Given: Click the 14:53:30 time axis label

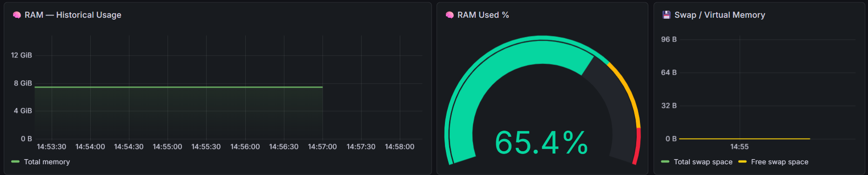Looking at the screenshot, I should click(x=52, y=147).
